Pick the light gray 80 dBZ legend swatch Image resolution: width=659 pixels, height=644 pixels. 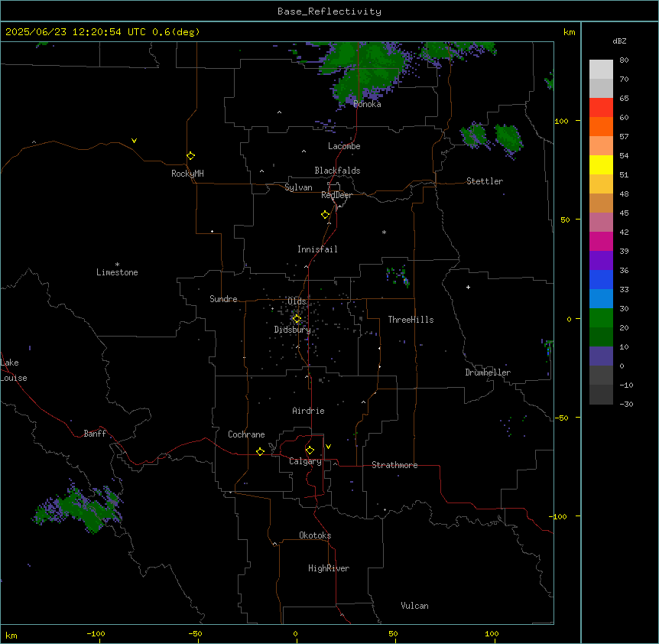click(x=601, y=69)
